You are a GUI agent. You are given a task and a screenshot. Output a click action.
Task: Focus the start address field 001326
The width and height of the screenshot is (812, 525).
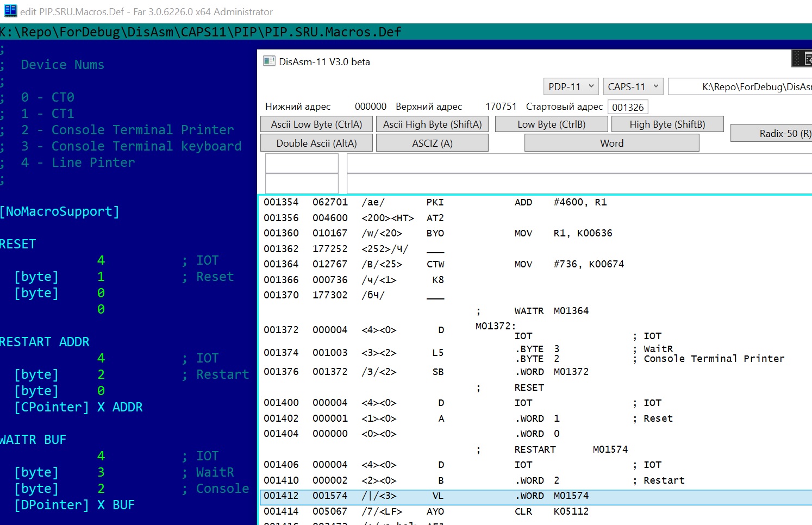click(628, 107)
